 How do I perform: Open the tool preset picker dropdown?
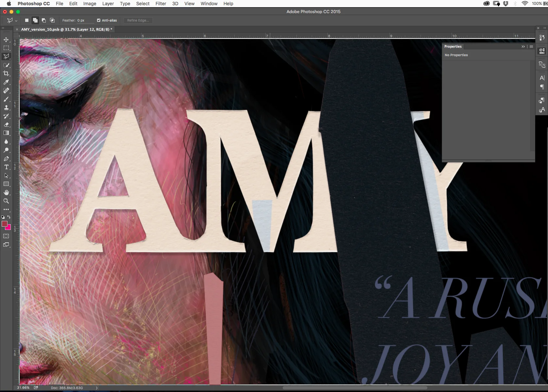16,21
